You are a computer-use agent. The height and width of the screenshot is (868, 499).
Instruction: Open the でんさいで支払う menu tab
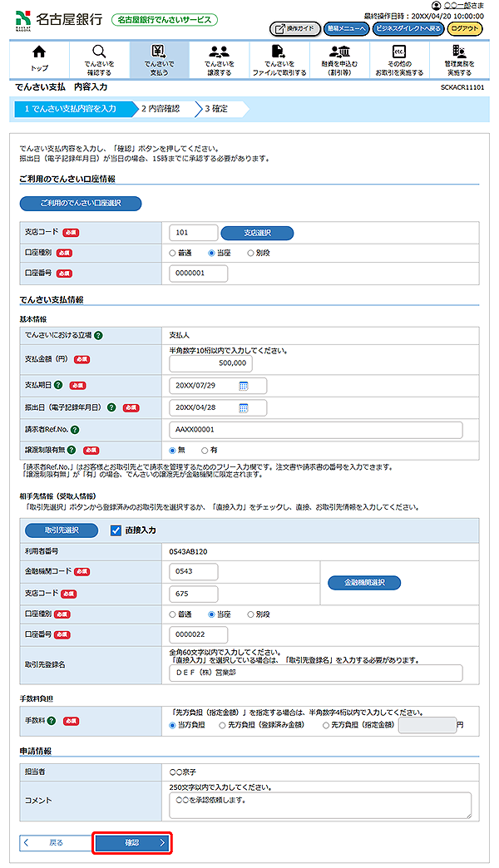(159, 59)
